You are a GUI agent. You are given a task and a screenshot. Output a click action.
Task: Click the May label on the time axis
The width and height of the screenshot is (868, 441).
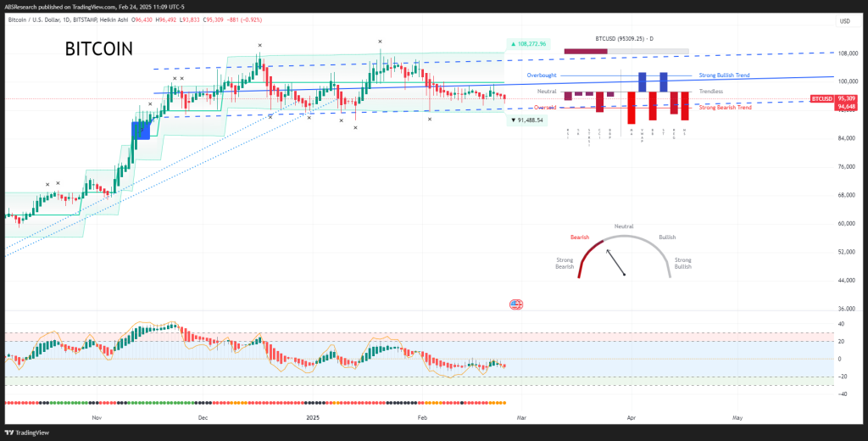coord(737,417)
